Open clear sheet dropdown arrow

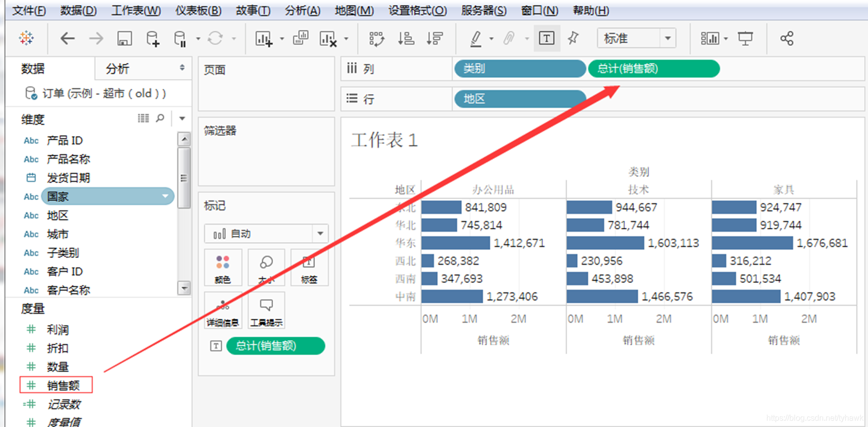pos(346,39)
